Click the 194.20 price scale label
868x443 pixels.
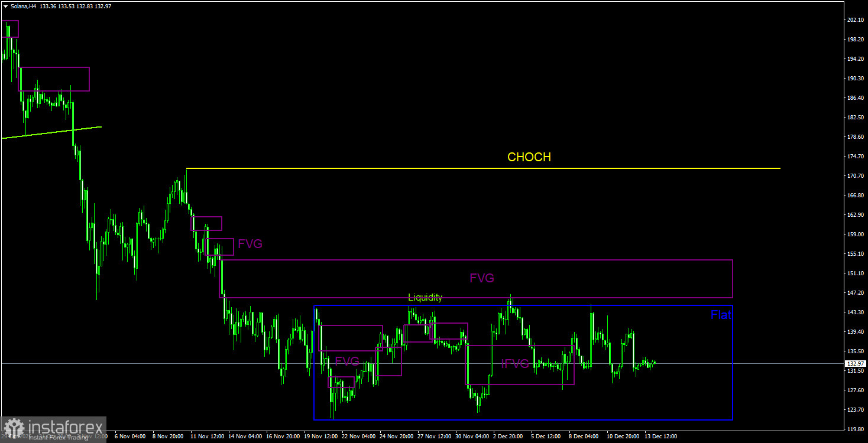click(x=854, y=59)
